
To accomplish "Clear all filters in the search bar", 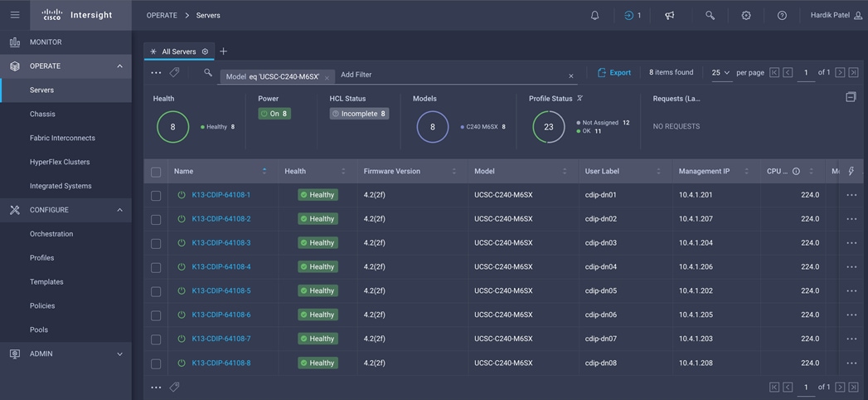I will click(571, 76).
